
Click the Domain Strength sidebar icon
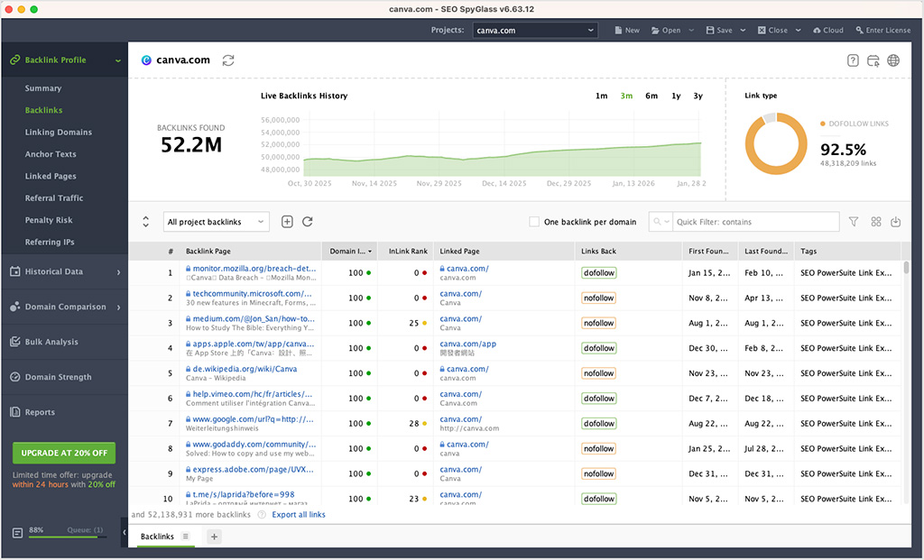pyautogui.click(x=15, y=377)
